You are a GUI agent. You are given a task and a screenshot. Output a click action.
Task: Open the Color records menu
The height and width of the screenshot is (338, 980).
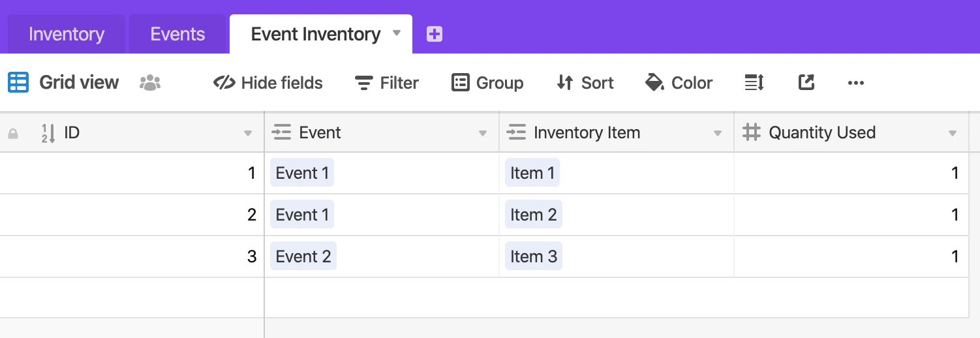[x=679, y=83]
